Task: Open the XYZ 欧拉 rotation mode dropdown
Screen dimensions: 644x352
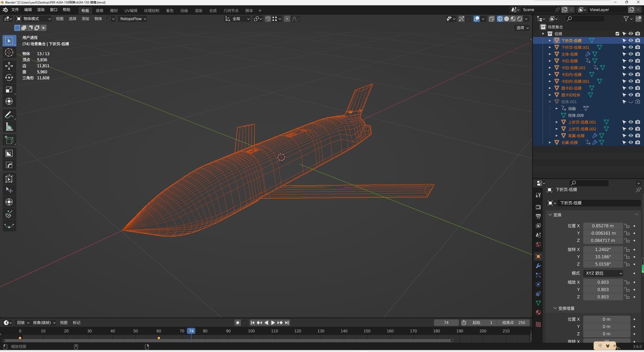Action: pos(603,273)
